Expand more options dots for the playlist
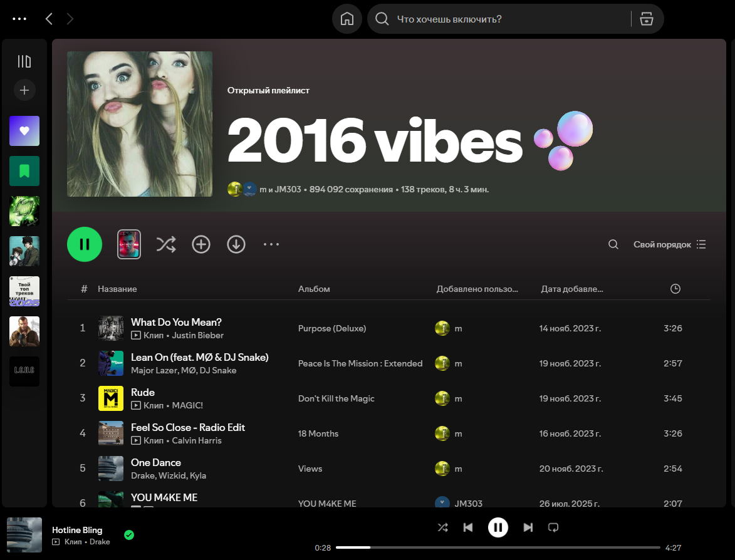 click(271, 244)
